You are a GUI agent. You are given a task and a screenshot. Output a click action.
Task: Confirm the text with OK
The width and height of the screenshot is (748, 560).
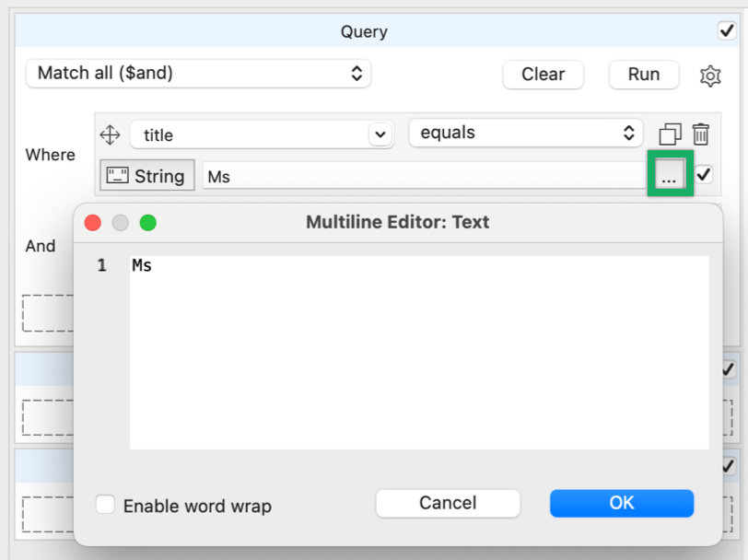[x=621, y=503]
